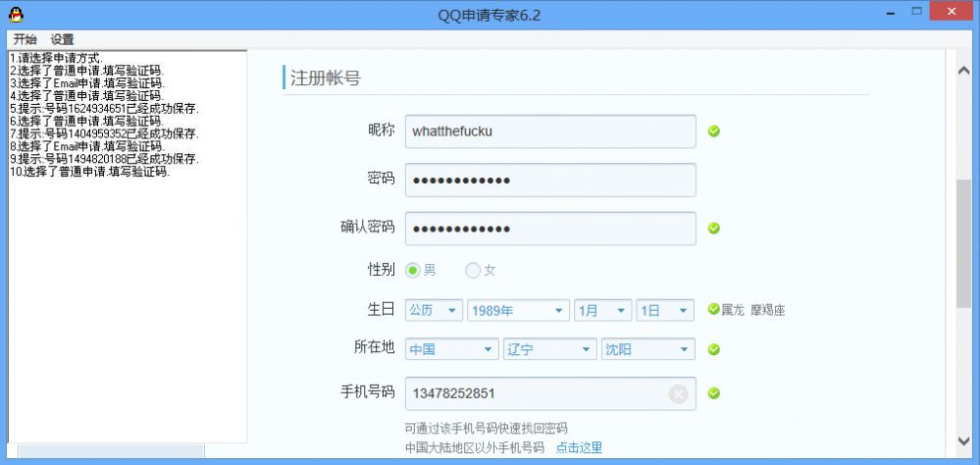
Task: Click the green checkmark beside phone number field
Action: [714, 393]
